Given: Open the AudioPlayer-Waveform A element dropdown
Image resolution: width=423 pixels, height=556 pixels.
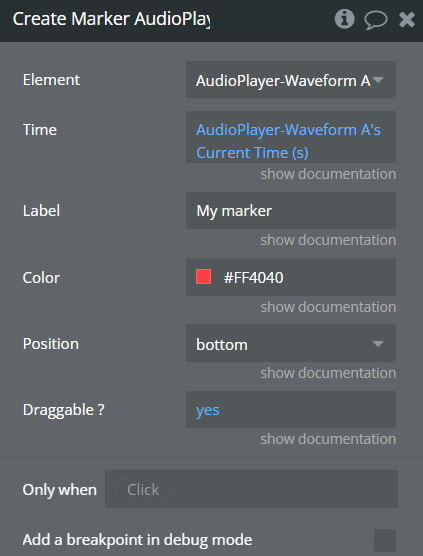Looking at the screenshot, I should click(291, 80).
